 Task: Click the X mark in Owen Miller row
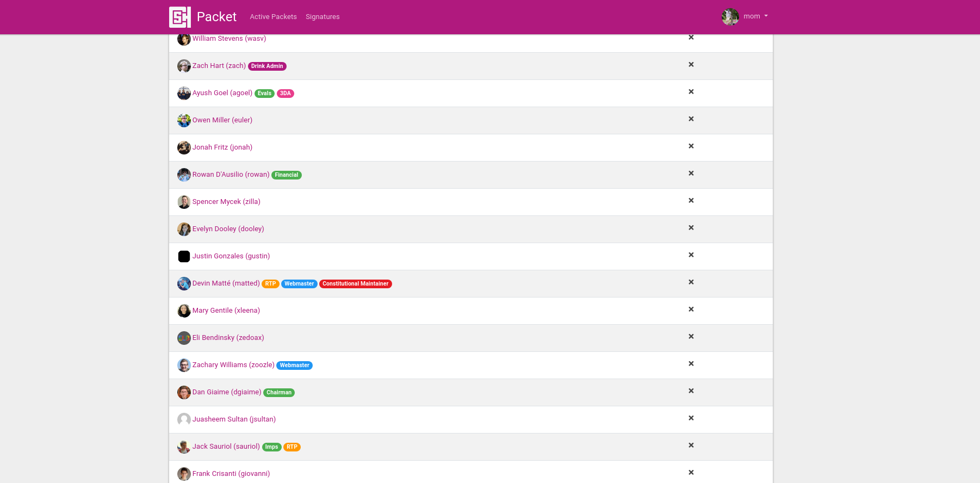(x=691, y=119)
